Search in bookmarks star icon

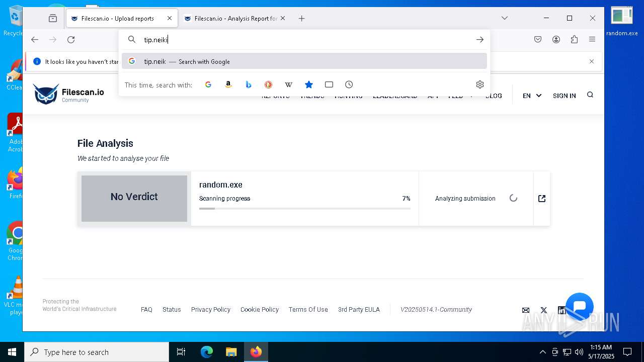(309, 84)
